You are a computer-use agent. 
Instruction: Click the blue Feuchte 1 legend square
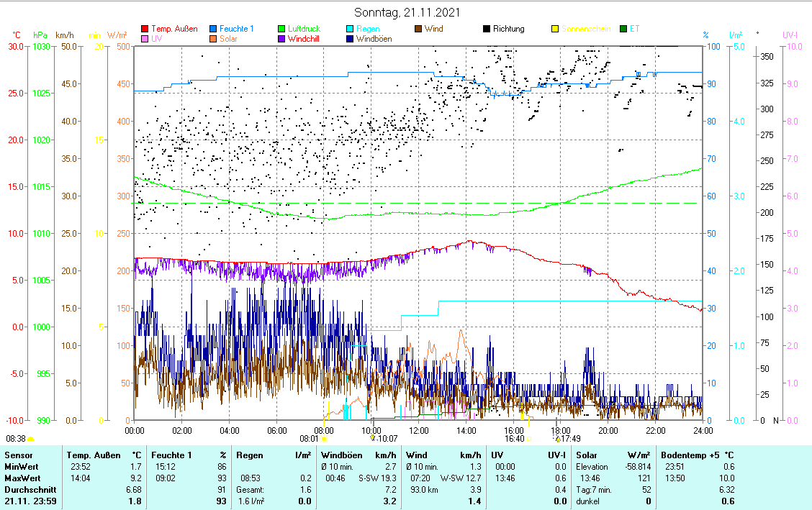coord(214,29)
